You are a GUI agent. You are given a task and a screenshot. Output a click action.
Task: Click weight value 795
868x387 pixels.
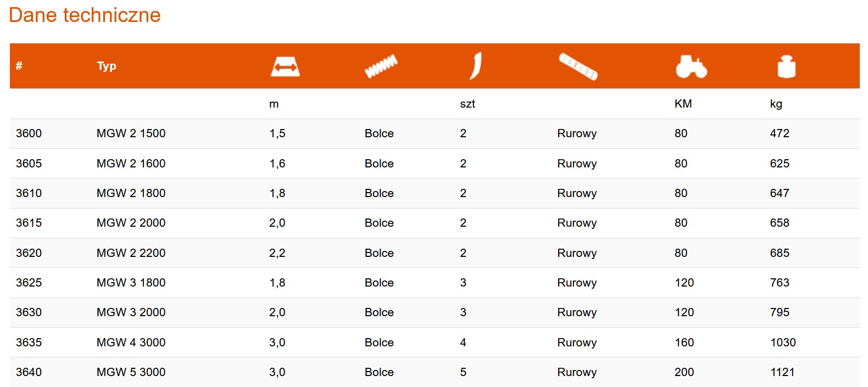coord(780,312)
